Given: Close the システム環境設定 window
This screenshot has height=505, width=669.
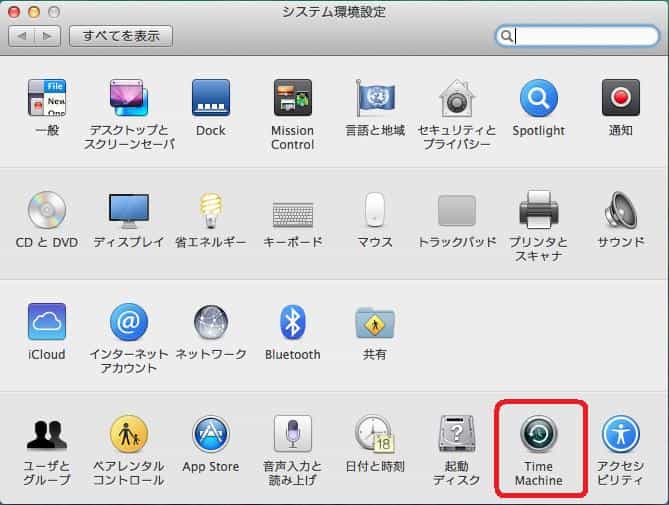Looking at the screenshot, I should (14, 12).
